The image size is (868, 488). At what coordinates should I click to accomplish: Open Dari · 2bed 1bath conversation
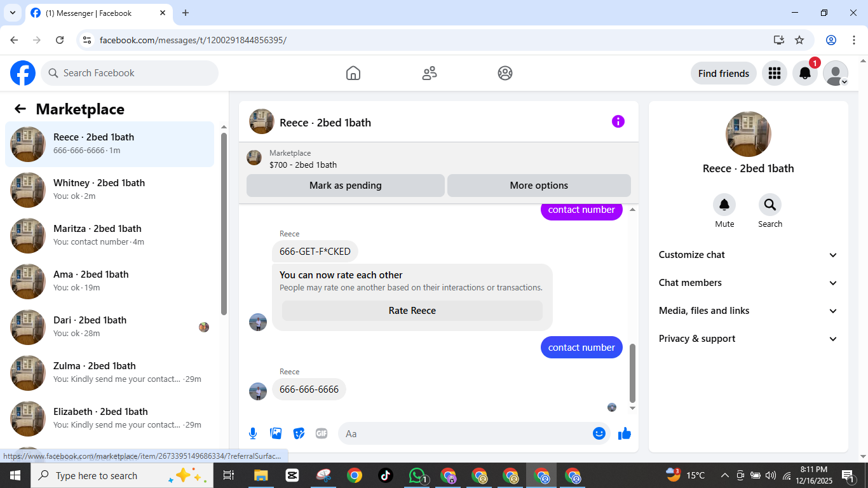coord(110,327)
